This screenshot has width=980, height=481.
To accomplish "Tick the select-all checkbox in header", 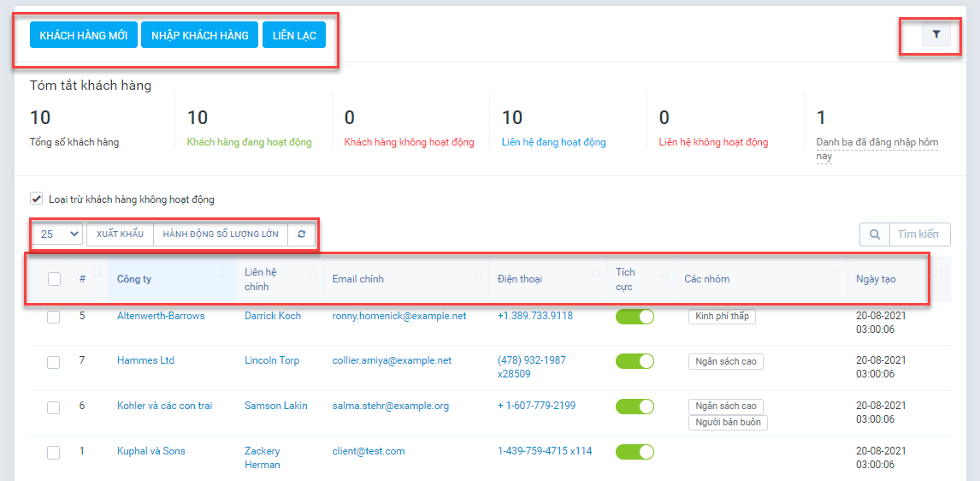I will (x=54, y=279).
